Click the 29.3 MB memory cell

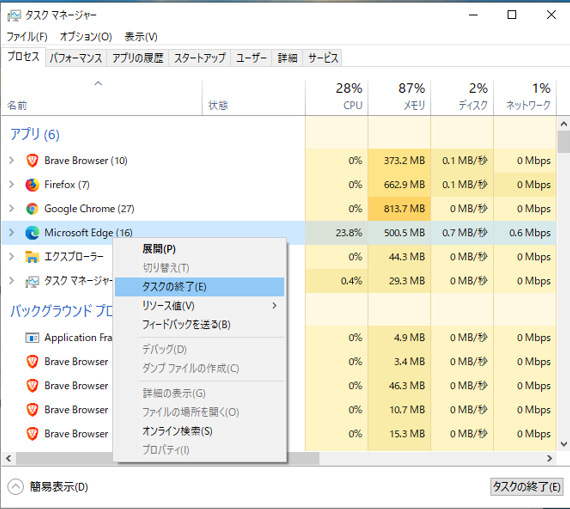point(400,281)
